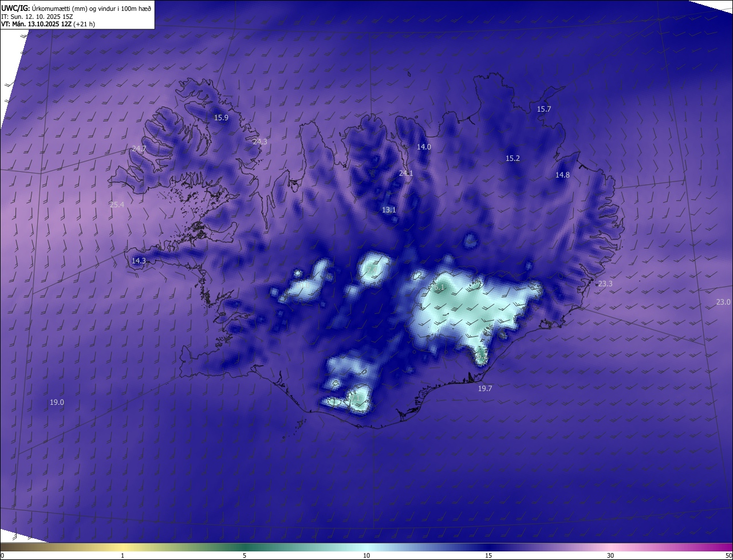
Task: Select the 19.0 value in the southwest ocean
Action: click(x=57, y=403)
